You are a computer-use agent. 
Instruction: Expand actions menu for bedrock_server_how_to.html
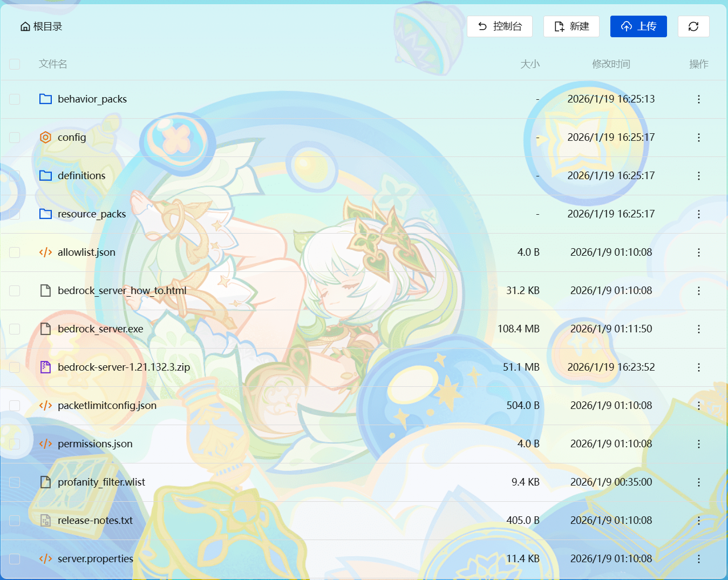coord(698,291)
